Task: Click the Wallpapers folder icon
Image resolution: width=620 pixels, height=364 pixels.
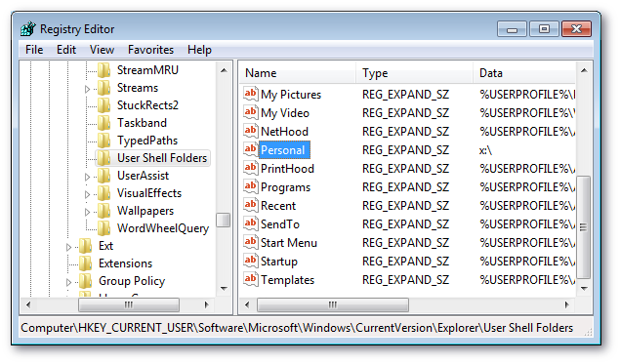Action: coord(104,211)
